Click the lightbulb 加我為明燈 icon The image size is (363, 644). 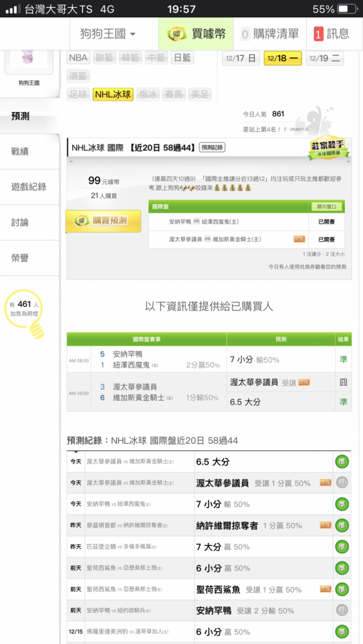point(26,314)
